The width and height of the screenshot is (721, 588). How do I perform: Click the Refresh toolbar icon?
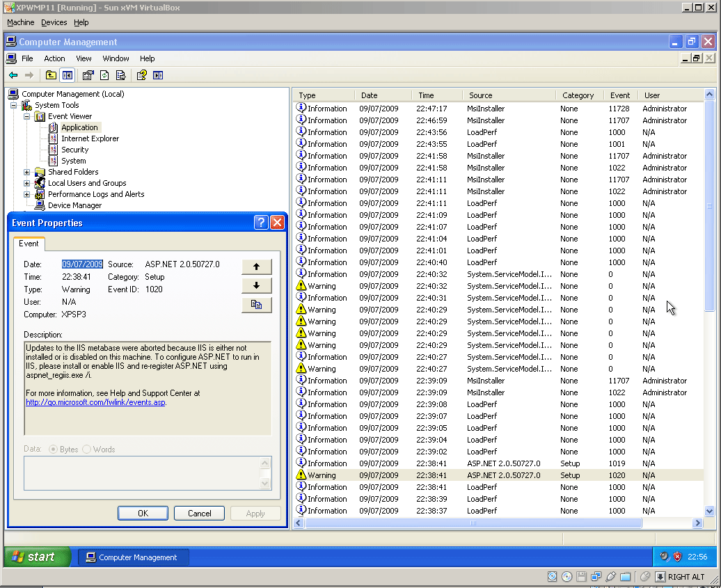click(104, 75)
